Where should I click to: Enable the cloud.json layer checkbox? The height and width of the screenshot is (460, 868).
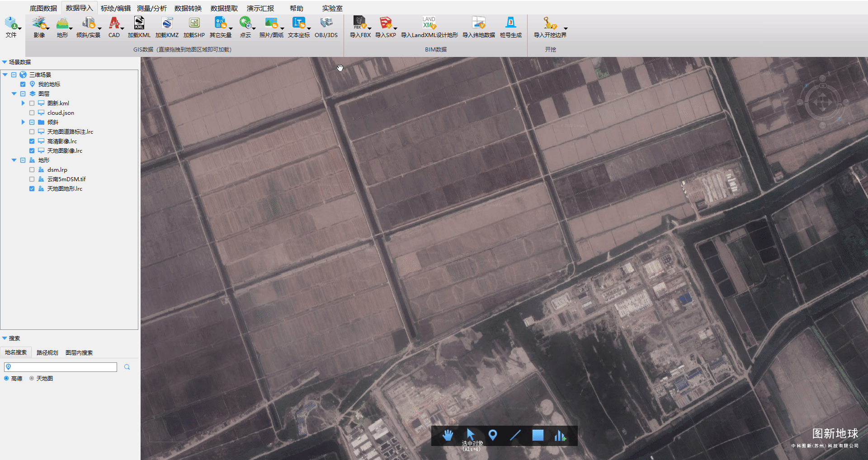pos(32,113)
